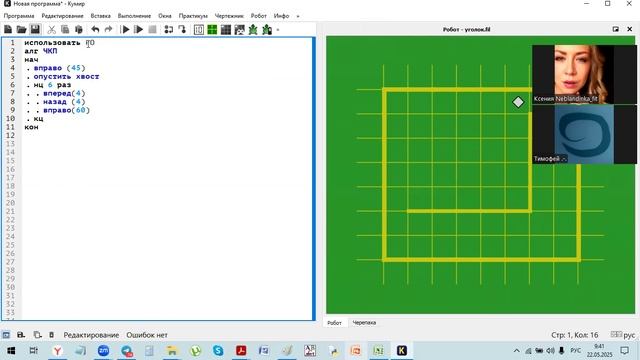The image size is (640, 360).
Task: Click Ксения video thumbnail
Action: [584, 74]
